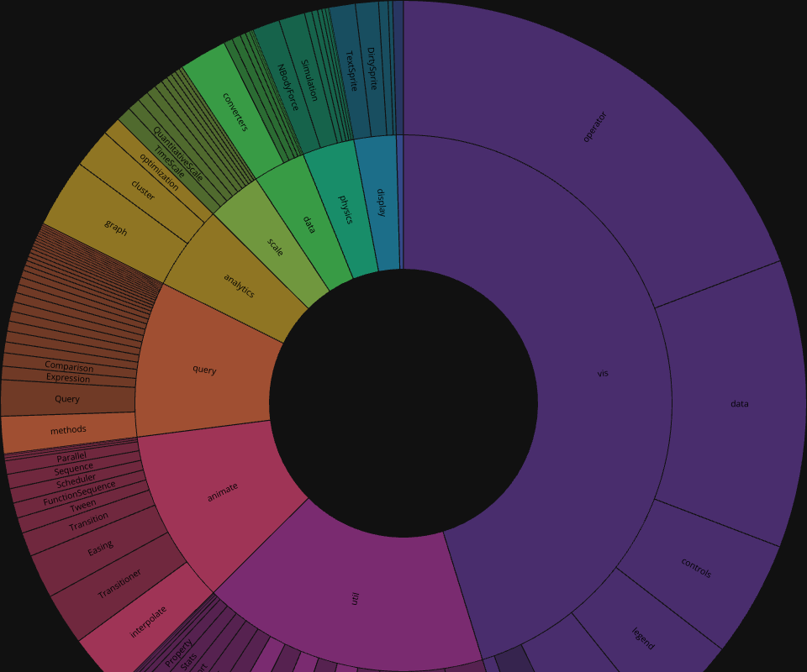
Task: Click the TimeScale segment
Action: point(169,161)
